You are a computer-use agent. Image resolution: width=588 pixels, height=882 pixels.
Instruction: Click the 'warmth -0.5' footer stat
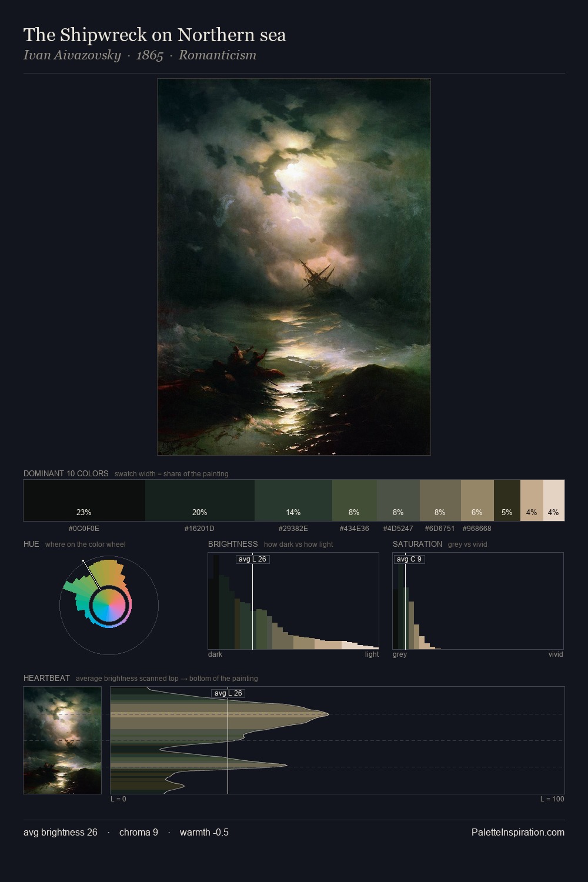click(204, 832)
